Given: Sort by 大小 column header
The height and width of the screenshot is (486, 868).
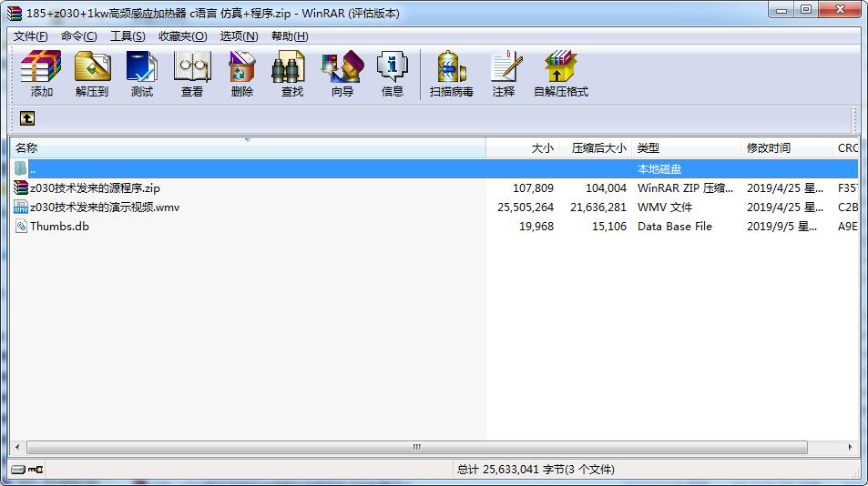Looking at the screenshot, I should click(522, 148).
